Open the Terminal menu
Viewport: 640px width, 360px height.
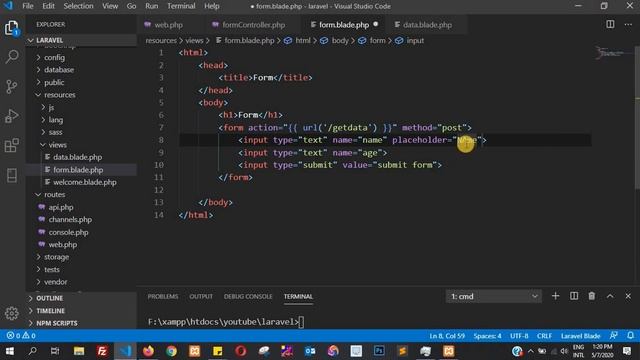pos(181,6)
